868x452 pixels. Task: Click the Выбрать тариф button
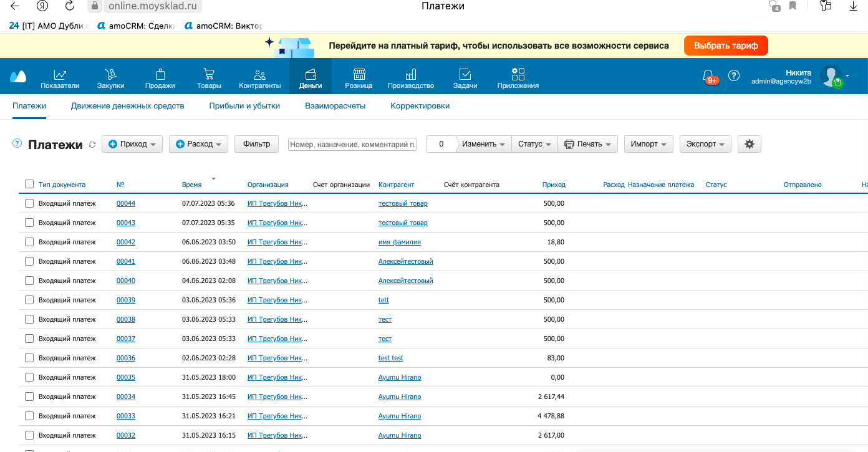click(726, 46)
